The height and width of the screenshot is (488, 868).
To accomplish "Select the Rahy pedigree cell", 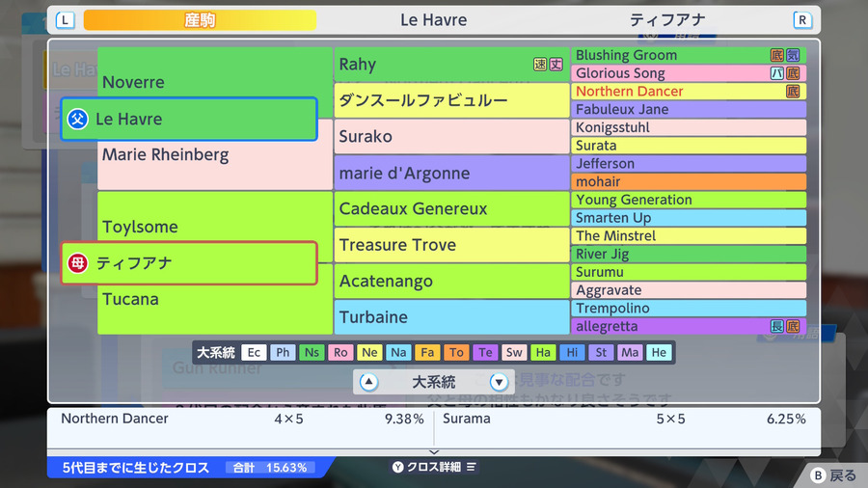I will coord(451,65).
